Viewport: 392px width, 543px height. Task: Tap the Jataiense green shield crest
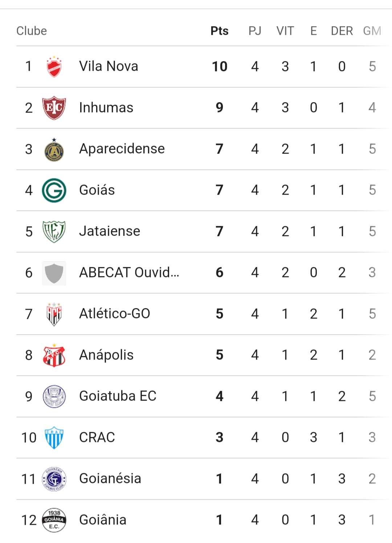54,231
